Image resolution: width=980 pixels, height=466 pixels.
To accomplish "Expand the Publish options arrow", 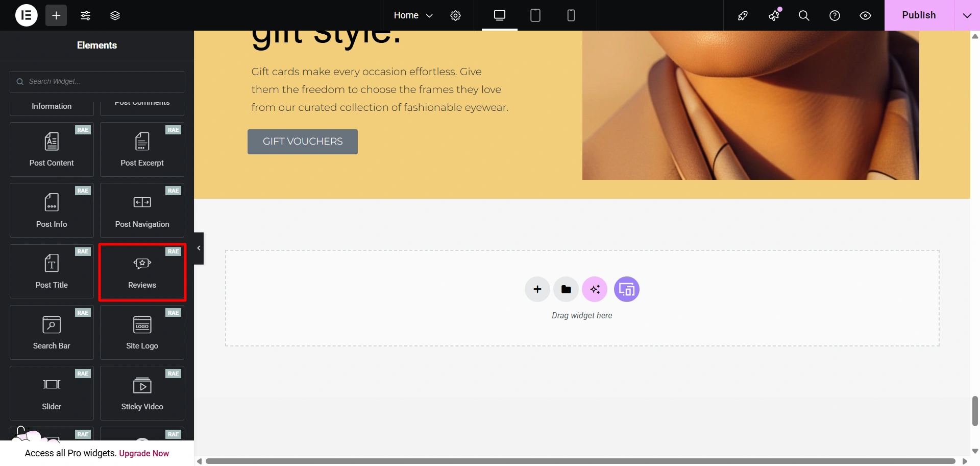I will [967, 15].
